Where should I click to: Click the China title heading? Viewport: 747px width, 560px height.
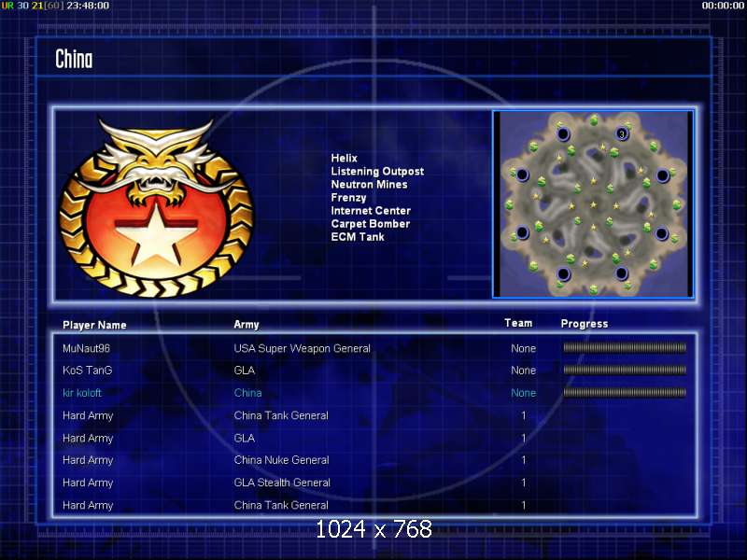tap(74, 59)
